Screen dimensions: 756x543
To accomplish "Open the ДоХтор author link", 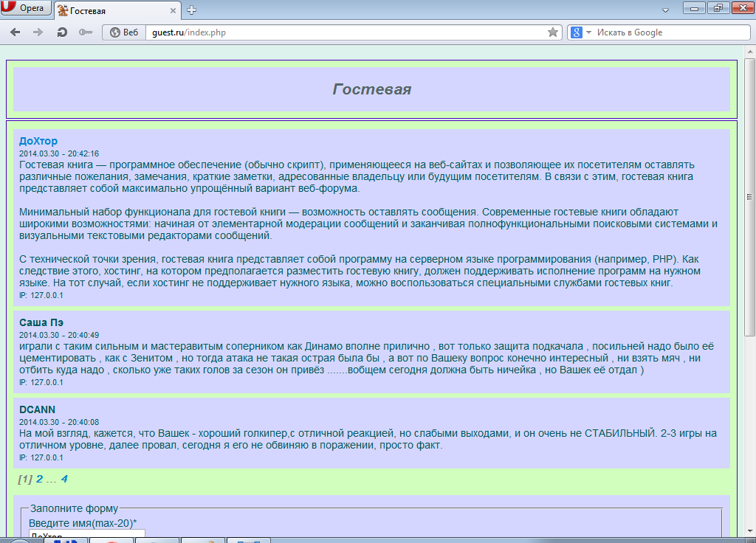I will click(x=38, y=141).
